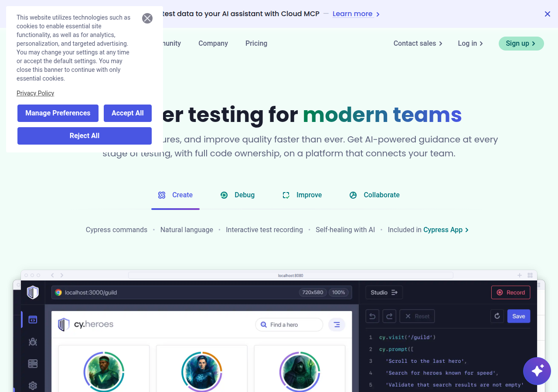
Task: Click the Sign up button
Action: pos(521,44)
